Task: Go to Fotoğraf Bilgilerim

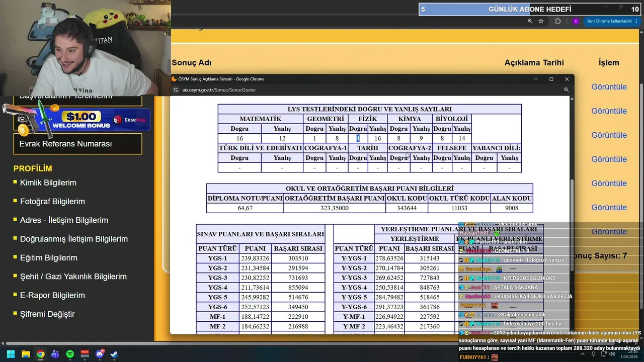Action: [52, 201]
